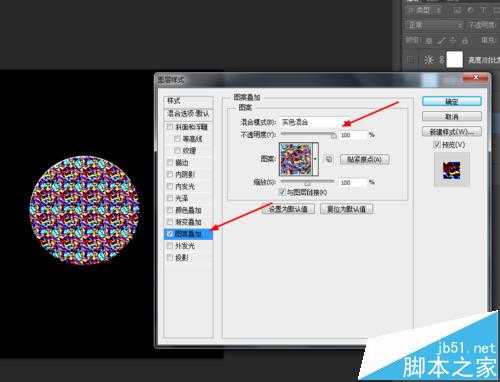
Task: Toggle the 与图层链接 link with layer checkbox
Action: click(282, 192)
